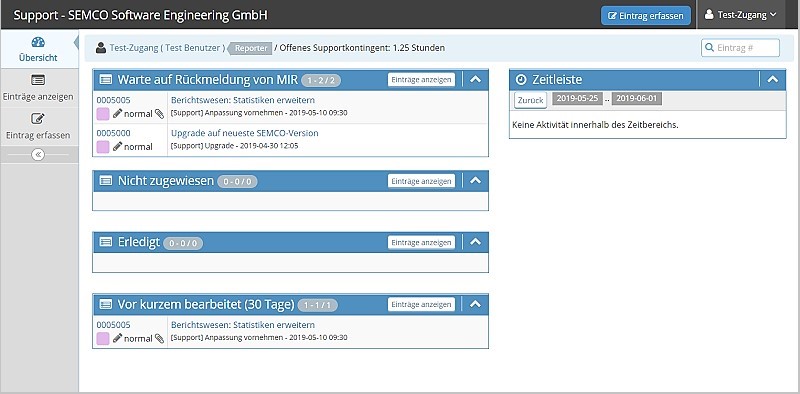Viewport: 800px width, 394px height.
Task: Click the Einträge anzeigen sidebar icon
Action: [38, 80]
